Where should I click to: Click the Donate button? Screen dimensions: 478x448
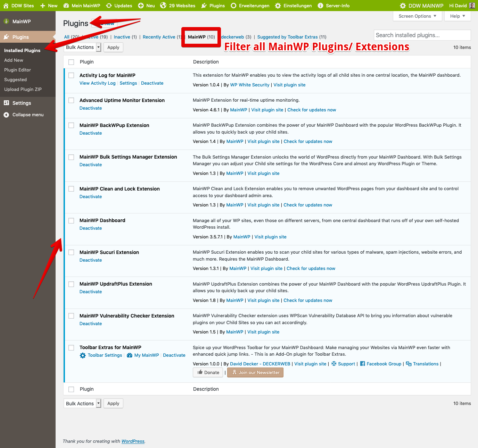(x=208, y=372)
